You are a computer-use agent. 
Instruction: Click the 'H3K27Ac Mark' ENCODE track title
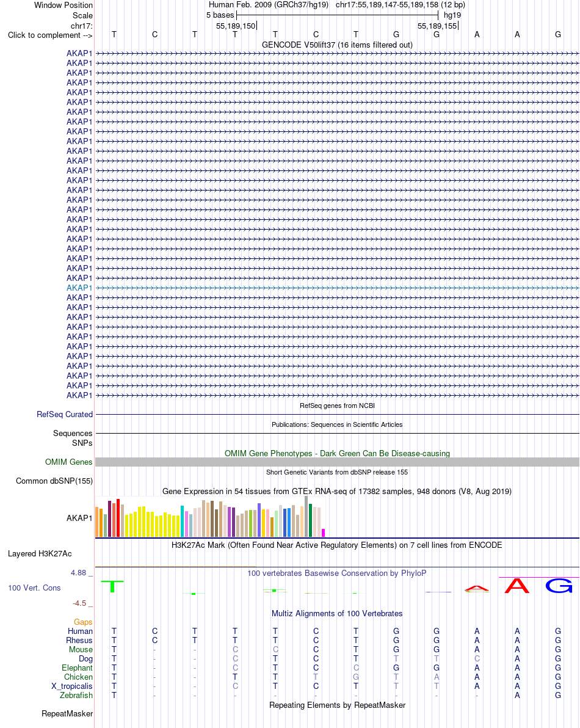338,545
